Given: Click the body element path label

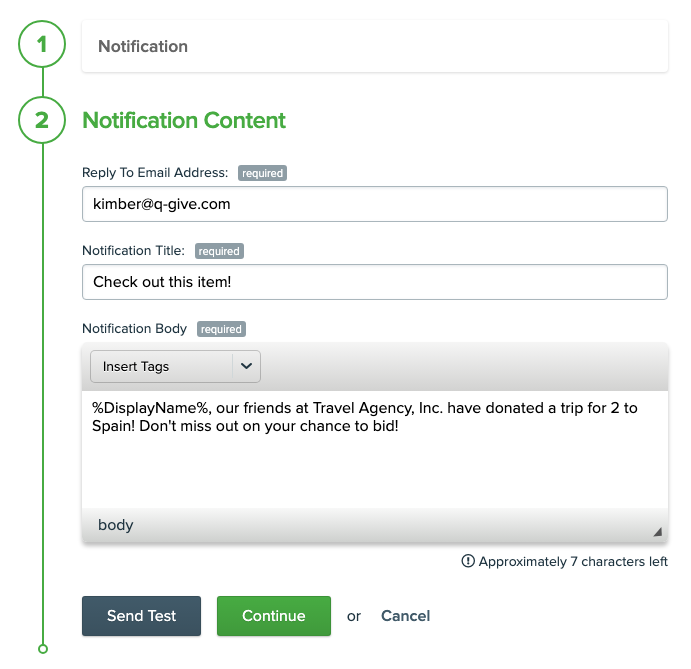Looking at the screenshot, I should (116, 525).
